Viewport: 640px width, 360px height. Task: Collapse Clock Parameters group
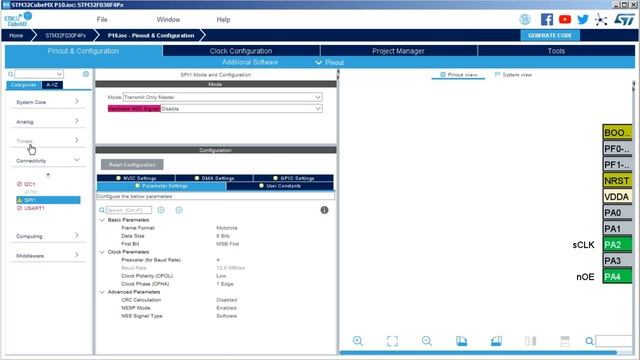(102, 252)
